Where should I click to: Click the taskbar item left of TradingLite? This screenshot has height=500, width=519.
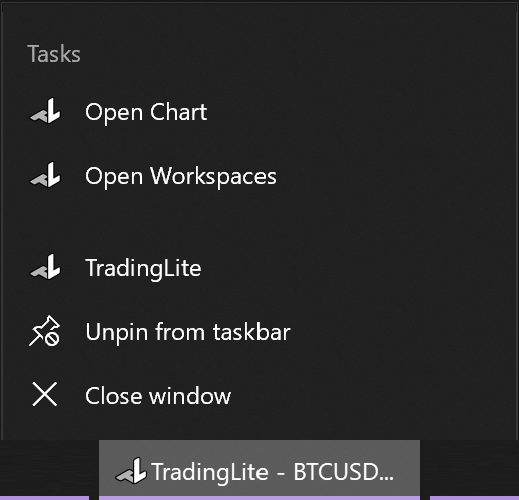(x=44, y=470)
